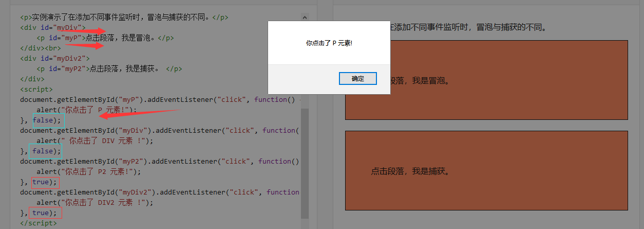644x229 pixels.
Task: Click the preview paragraph ending 我是冒泡。
Action: (420, 81)
